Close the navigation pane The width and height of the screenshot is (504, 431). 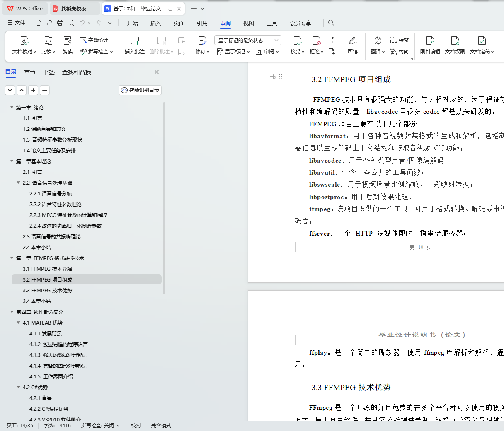157,72
